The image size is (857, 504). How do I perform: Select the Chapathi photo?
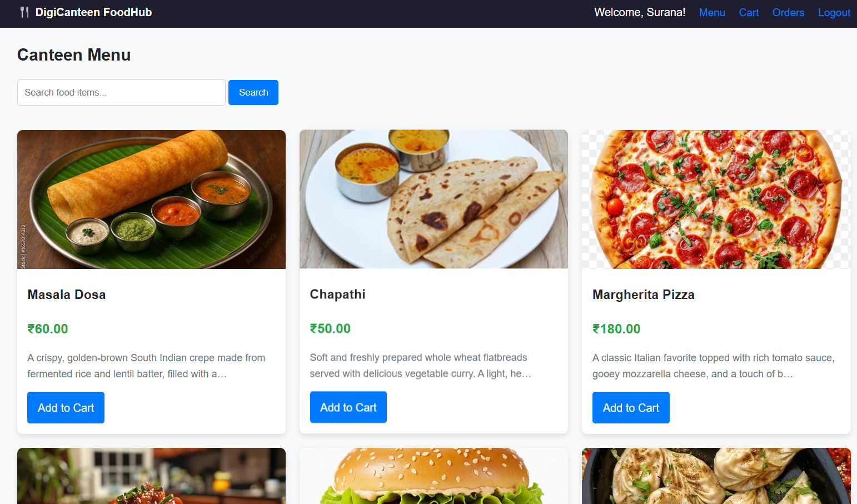434,199
